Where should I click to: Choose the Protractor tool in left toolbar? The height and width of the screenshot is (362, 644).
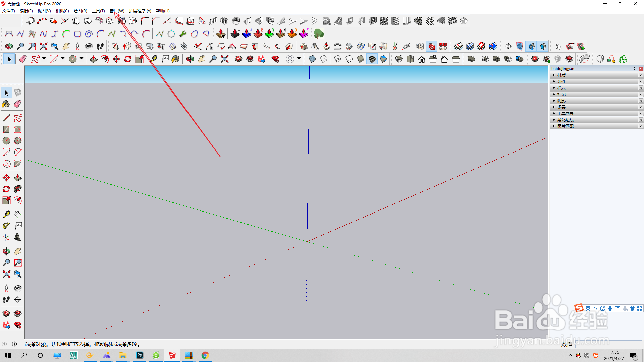tap(6, 226)
